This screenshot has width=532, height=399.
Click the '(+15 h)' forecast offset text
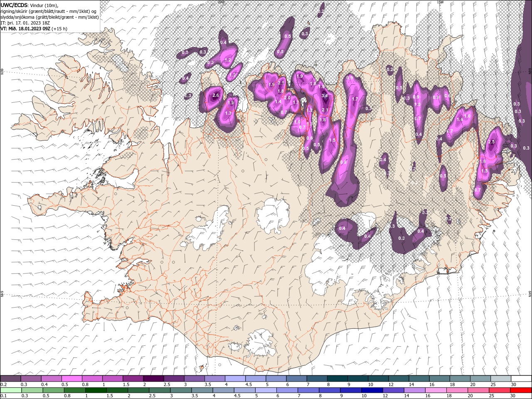(59, 29)
